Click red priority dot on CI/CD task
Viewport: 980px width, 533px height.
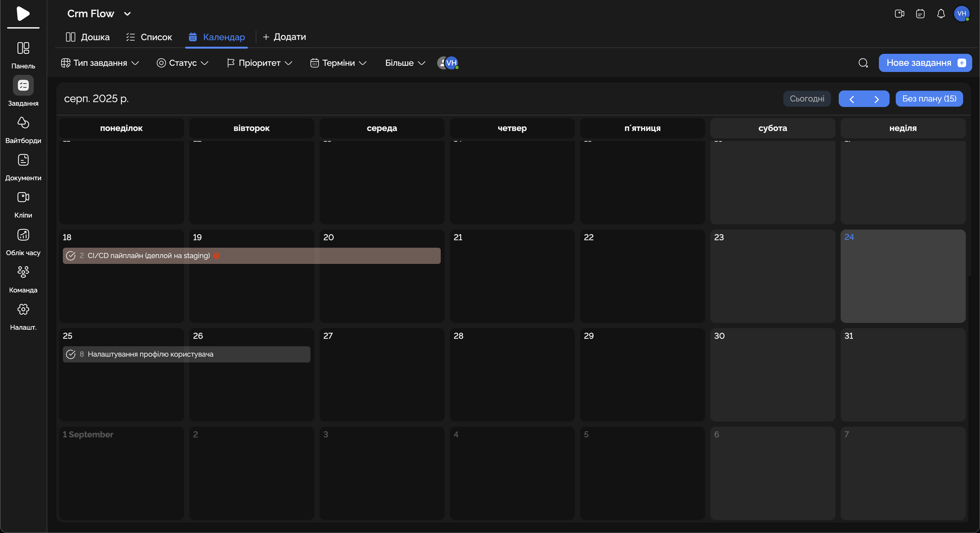click(216, 256)
